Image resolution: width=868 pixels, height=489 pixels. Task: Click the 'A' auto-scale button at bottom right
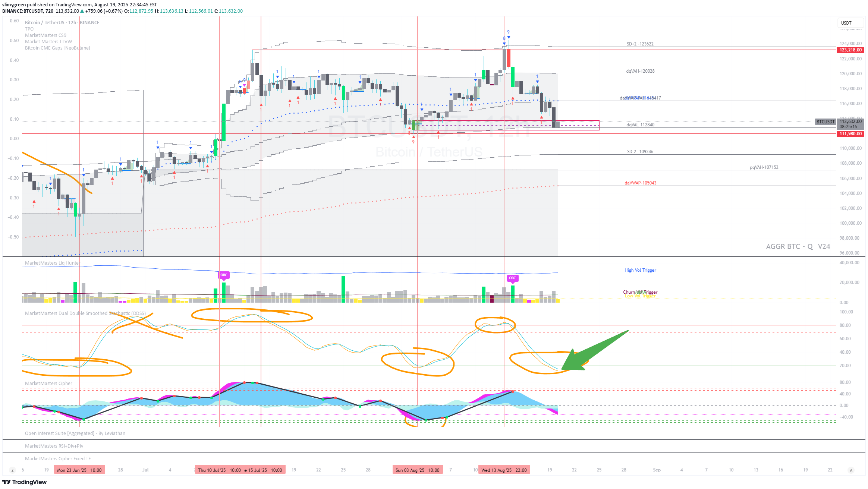(851, 470)
